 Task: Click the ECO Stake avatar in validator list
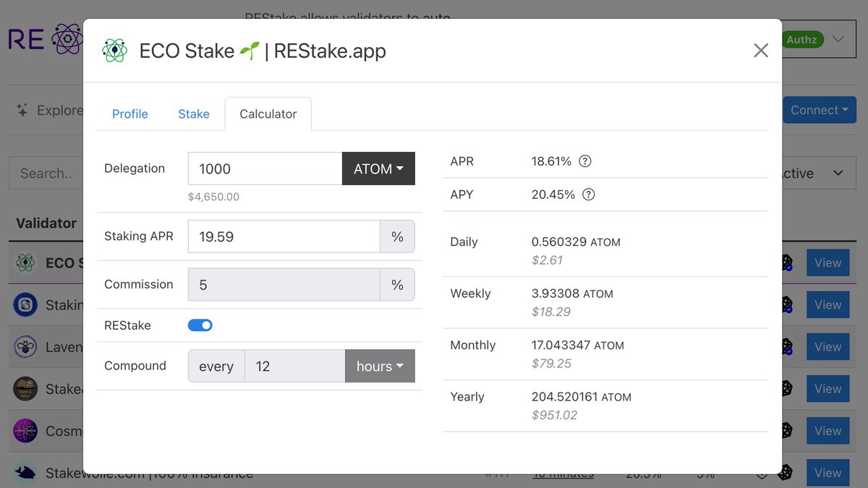(x=25, y=262)
